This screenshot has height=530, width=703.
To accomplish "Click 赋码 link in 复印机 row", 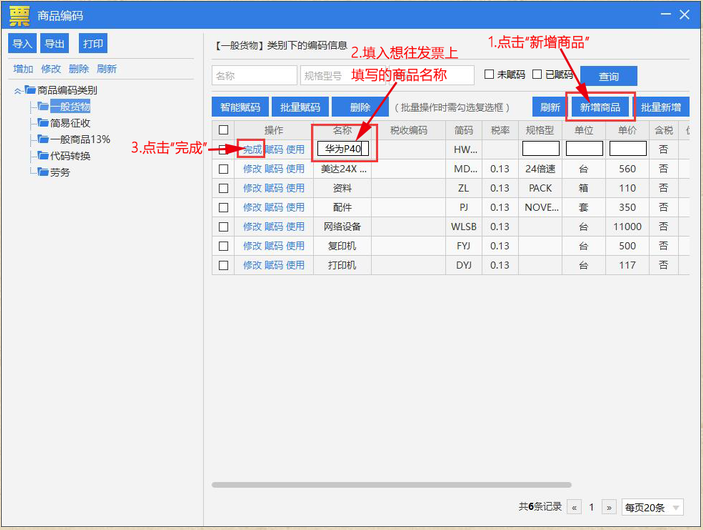I will pyautogui.click(x=273, y=246).
